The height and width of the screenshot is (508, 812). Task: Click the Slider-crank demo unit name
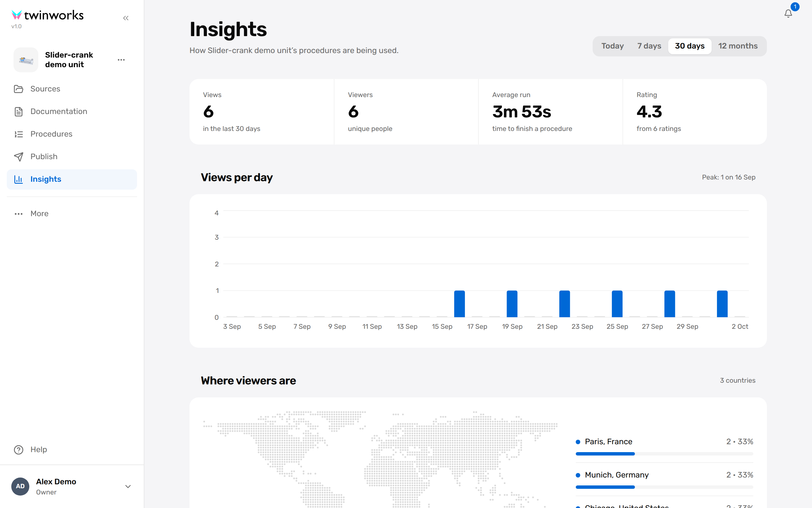pos(69,60)
